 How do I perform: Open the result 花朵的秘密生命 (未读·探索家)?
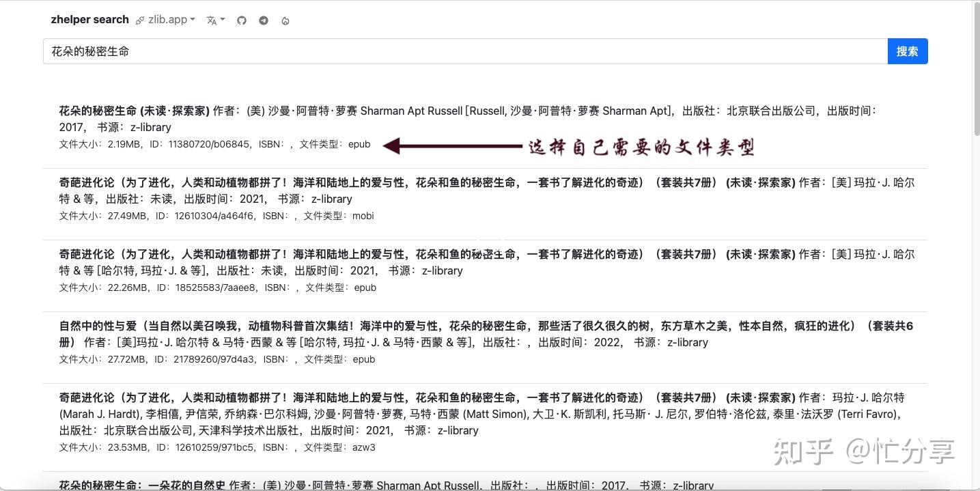[485, 127]
